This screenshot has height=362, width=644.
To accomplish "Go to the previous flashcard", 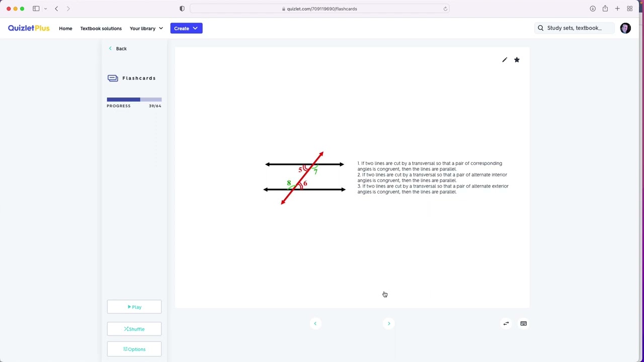I will (x=315, y=323).
